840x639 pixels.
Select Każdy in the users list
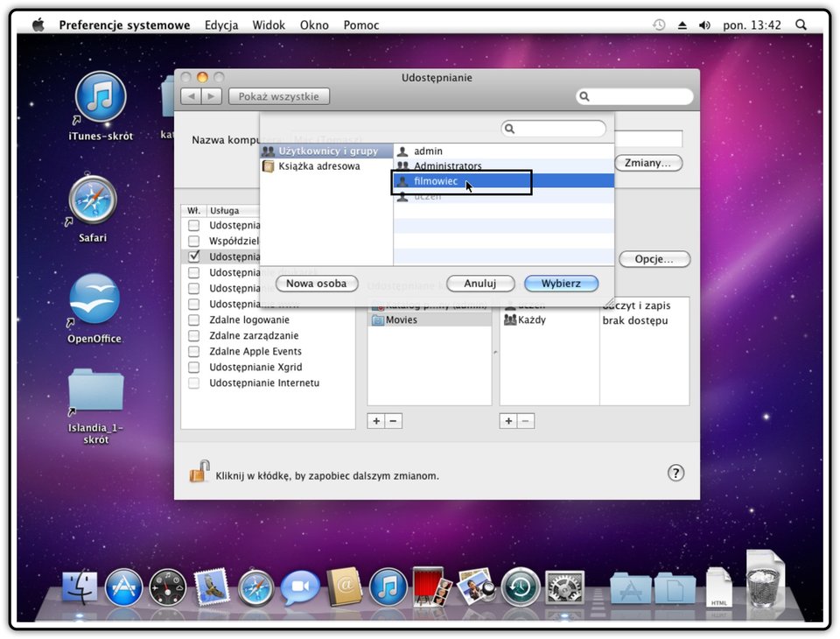click(549, 320)
